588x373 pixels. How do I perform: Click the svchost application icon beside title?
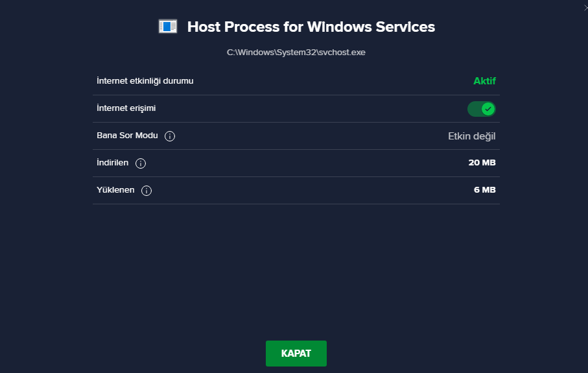(168, 27)
